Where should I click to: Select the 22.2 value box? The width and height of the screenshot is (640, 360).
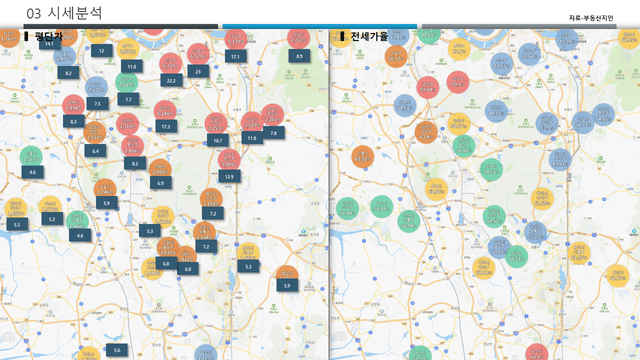(171, 81)
